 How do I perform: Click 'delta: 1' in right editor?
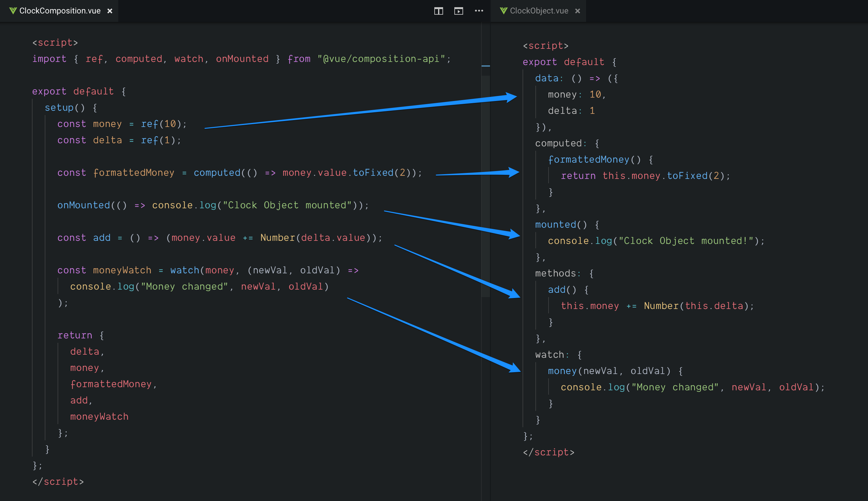point(571,111)
